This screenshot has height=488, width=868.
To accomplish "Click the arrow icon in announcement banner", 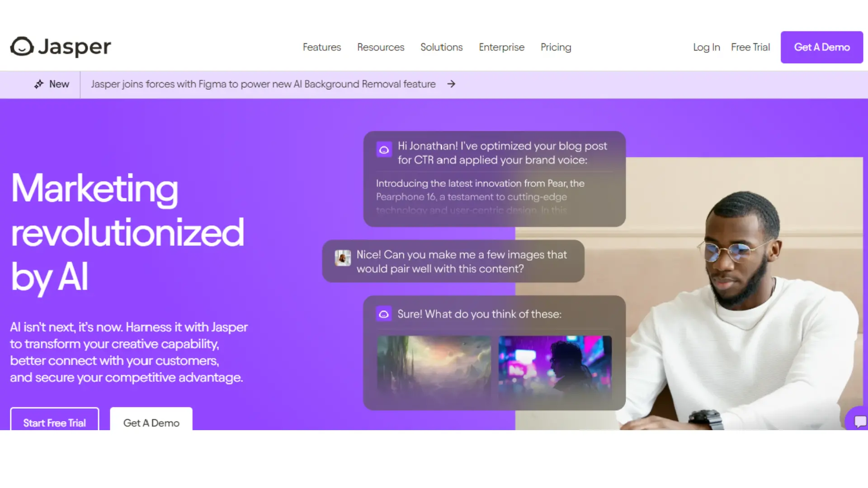I will click(x=451, y=84).
